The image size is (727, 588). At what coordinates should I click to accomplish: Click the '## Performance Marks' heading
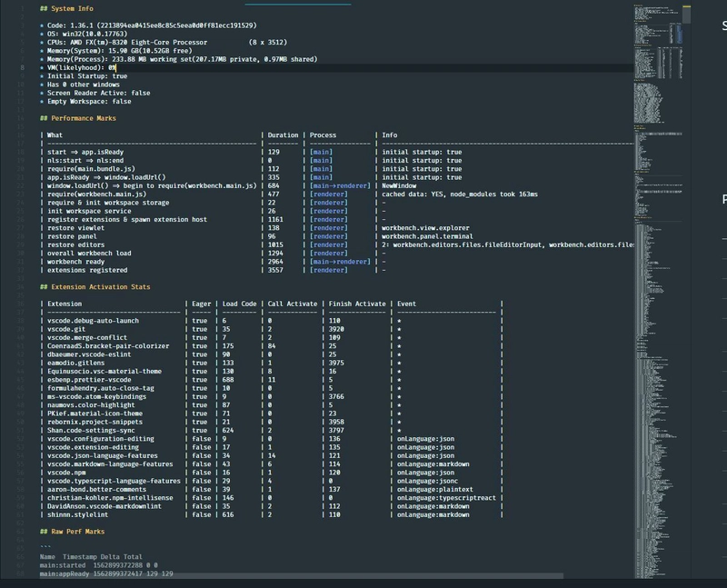(x=78, y=118)
